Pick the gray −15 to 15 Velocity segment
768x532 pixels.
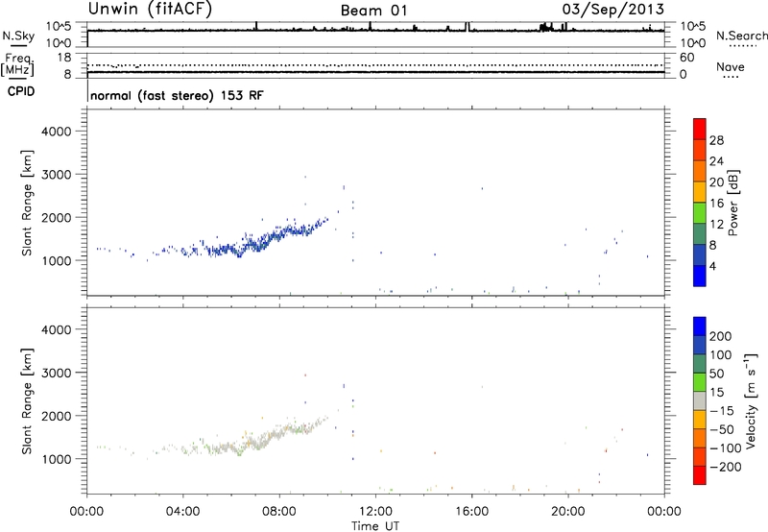click(x=700, y=400)
